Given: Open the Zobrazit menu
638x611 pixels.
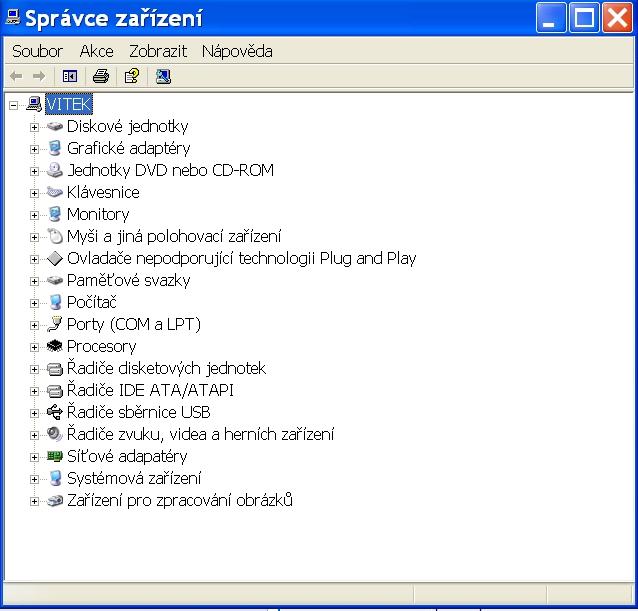Looking at the screenshot, I should 157,51.
